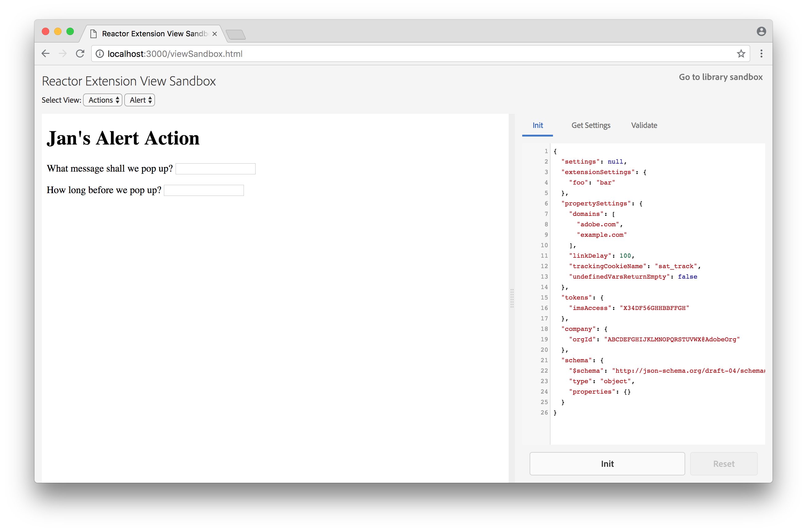The image size is (807, 532).
Task: Click the panel divider drag handle
Action: 512,298
